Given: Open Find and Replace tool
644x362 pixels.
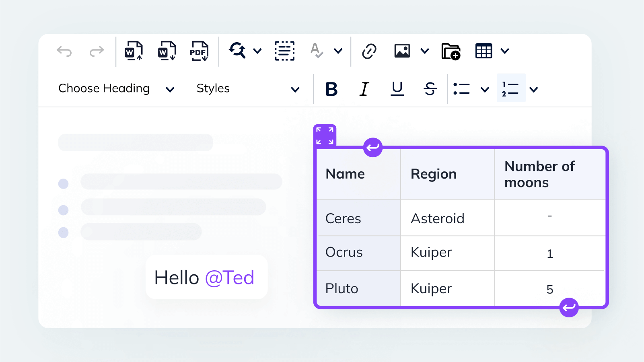Looking at the screenshot, I should pos(238,51).
